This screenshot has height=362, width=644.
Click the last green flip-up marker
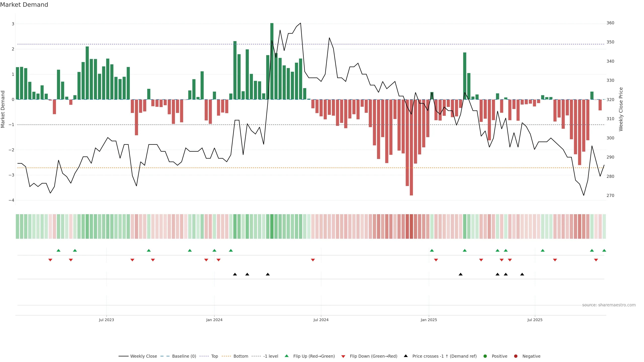point(604,250)
